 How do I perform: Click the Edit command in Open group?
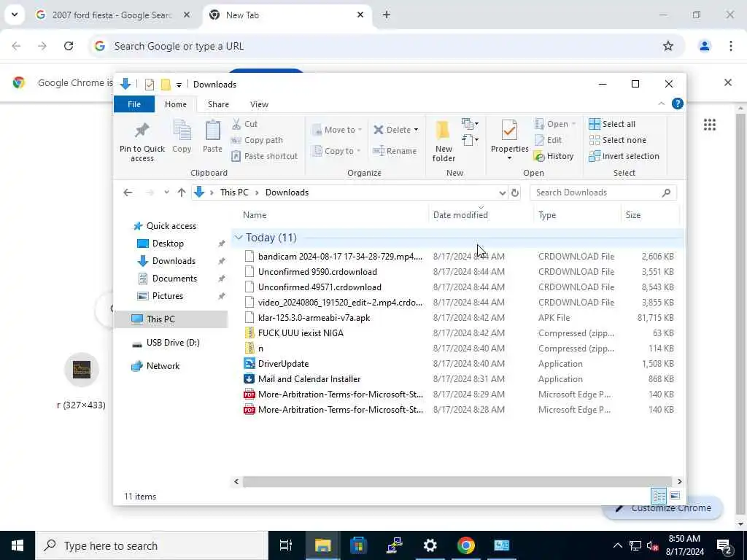[549, 140]
